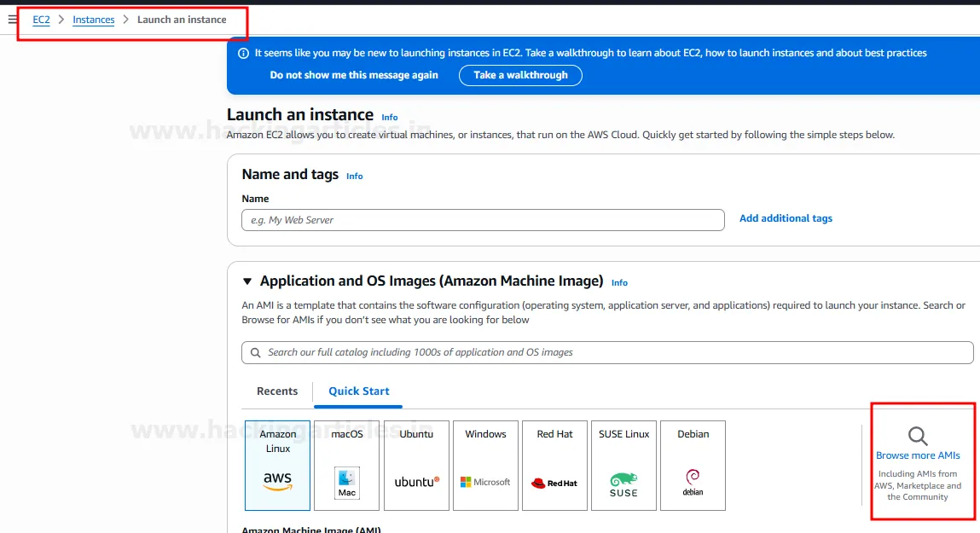The width and height of the screenshot is (980, 533).
Task: Collapse the Application and OS Images section
Action: pyautogui.click(x=246, y=280)
